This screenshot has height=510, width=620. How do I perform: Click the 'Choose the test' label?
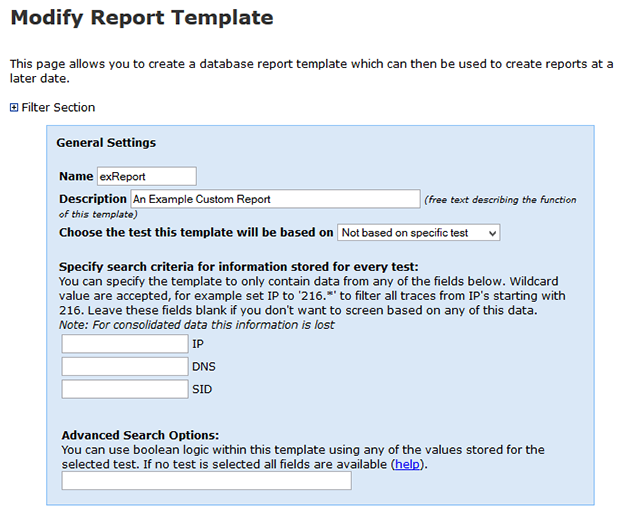[196, 232]
